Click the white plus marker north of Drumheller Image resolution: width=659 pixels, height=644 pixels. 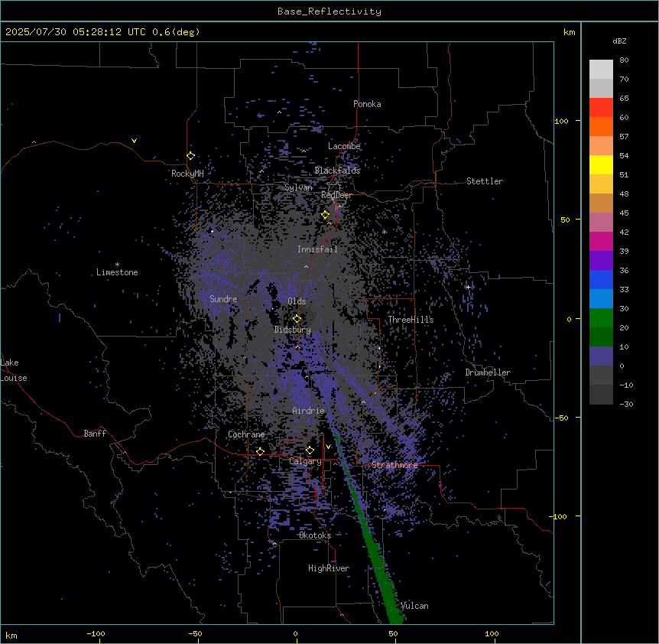pyautogui.click(x=468, y=287)
